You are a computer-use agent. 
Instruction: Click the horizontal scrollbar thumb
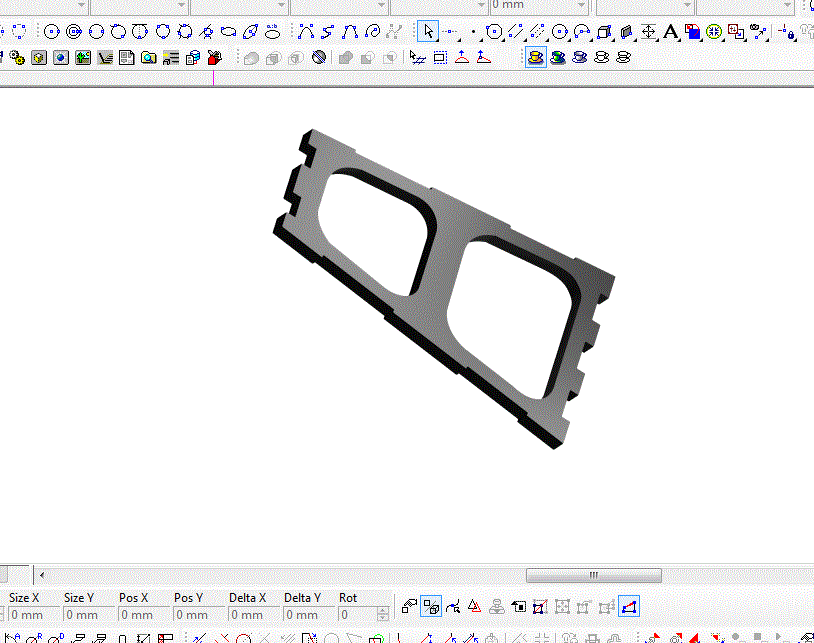(x=593, y=575)
